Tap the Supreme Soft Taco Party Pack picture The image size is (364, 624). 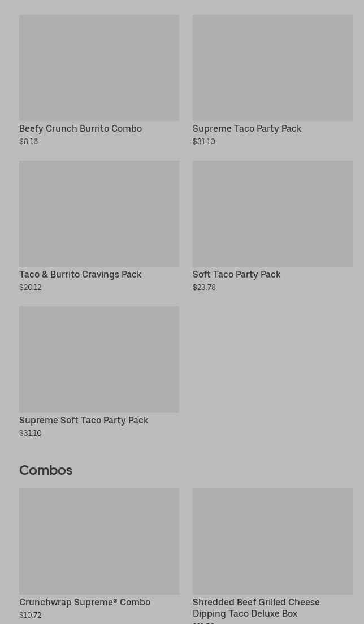(99, 359)
